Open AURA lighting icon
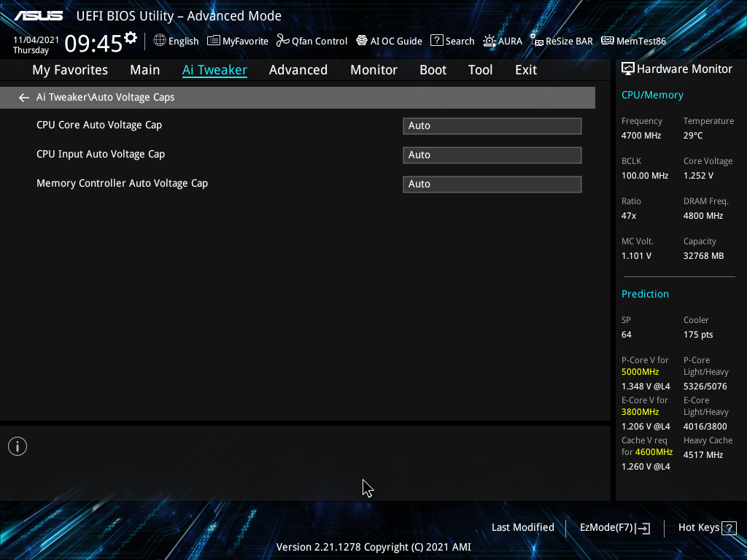Screen dimensions: 747x560 pos(489,41)
